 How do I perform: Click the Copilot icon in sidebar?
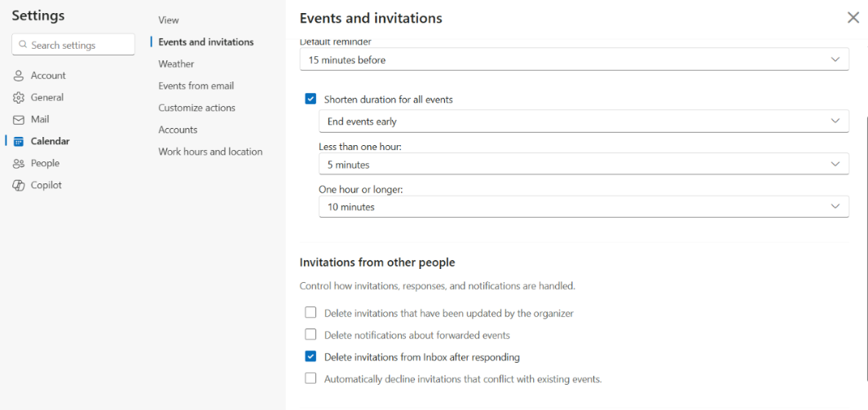click(x=19, y=186)
